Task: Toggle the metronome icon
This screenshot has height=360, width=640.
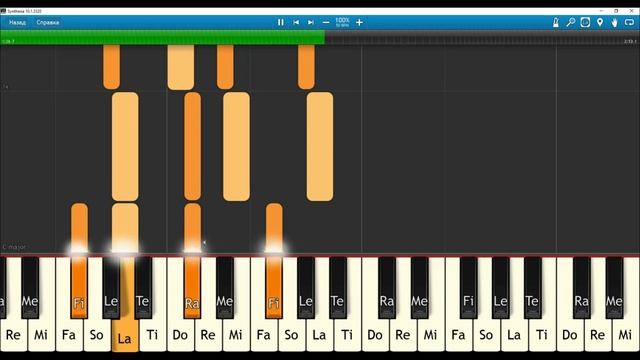Action: coord(556,22)
